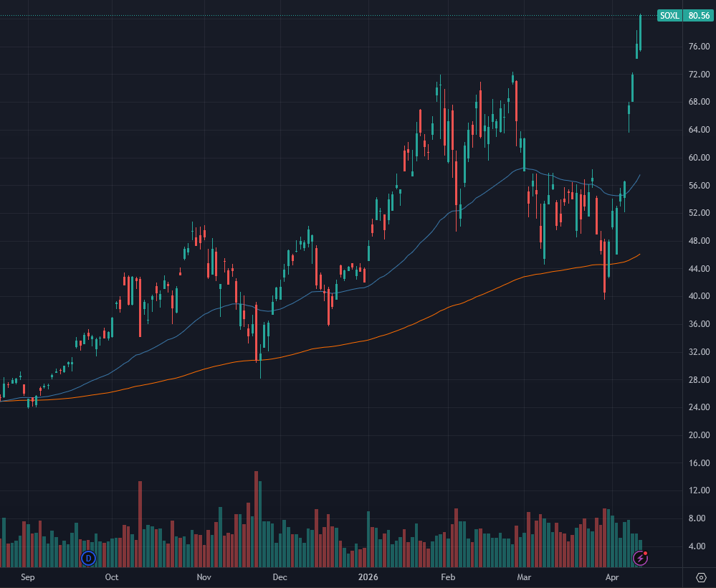Click the 60.00 price scale label

[699, 158]
